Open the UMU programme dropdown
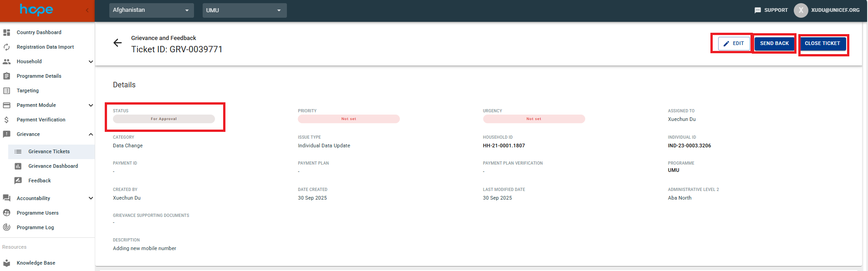 coord(244,10)
